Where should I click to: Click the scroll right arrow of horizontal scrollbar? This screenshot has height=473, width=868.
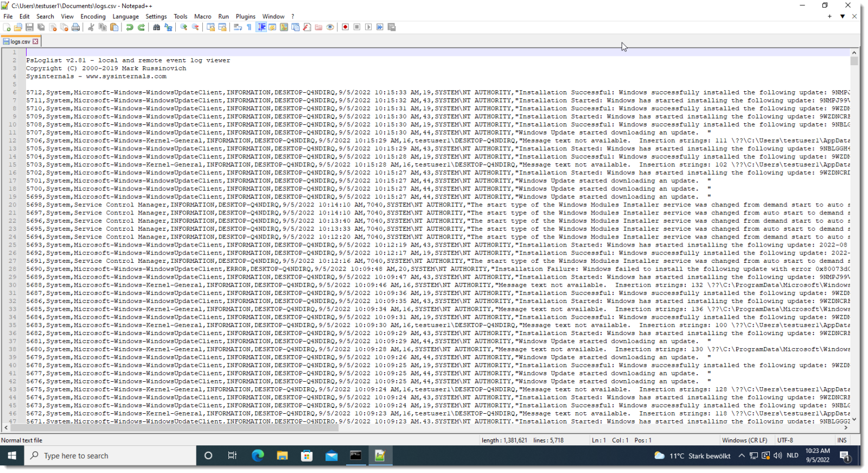pyautogui.click(x=846, y=428)
